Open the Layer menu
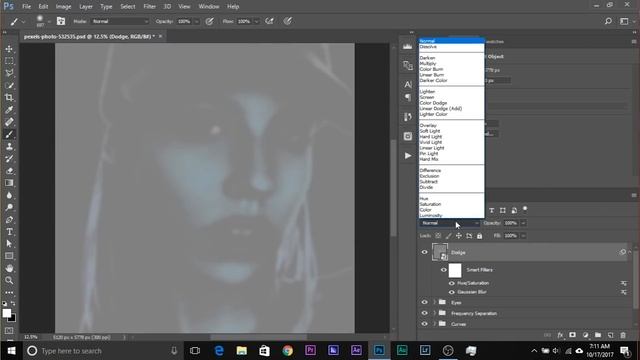Viewport: 640px width, 360px height. 86,7
